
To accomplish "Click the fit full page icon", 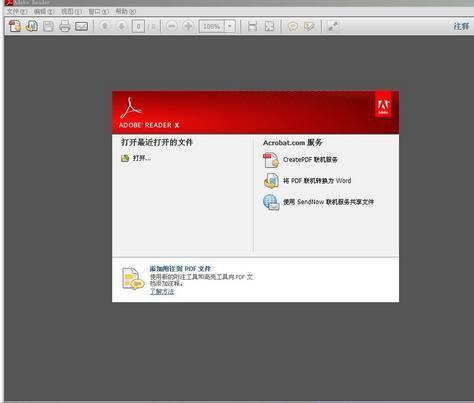I will [269, 26].
